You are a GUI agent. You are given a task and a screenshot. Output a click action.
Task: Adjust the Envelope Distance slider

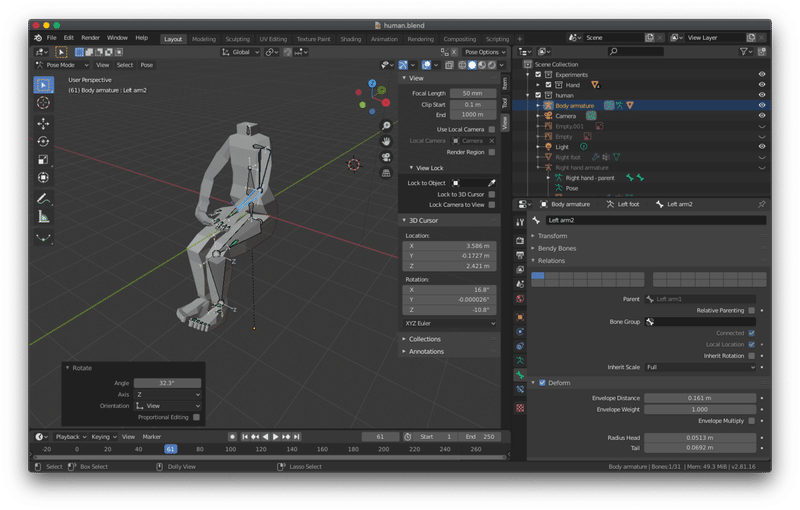coord(700,398)
